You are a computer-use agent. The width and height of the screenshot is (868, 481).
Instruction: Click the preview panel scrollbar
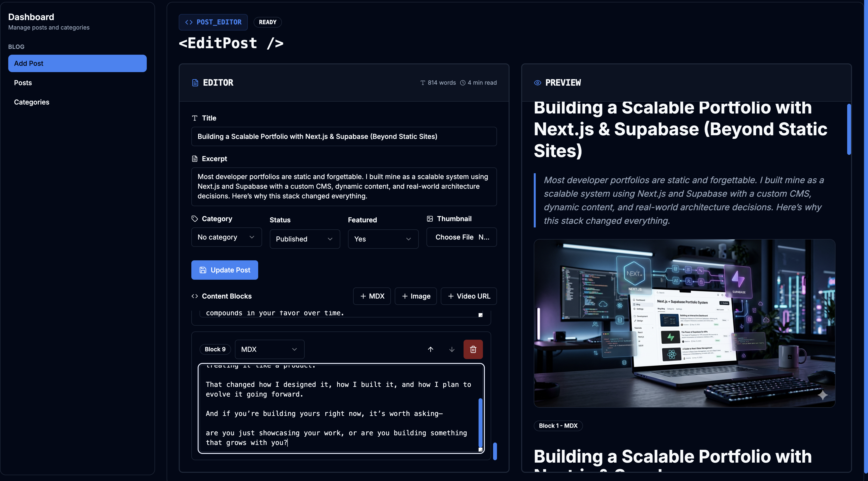click(x=849, y=129)
